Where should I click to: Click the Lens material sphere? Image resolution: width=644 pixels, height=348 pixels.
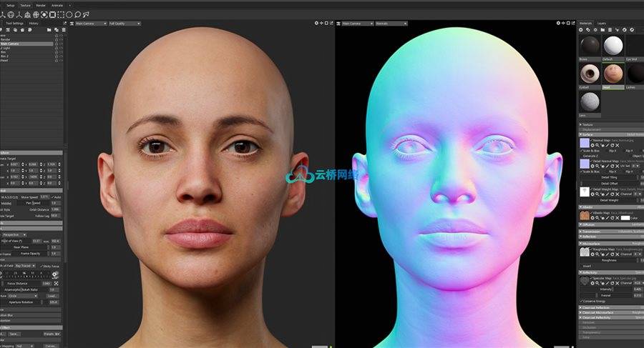588,101
